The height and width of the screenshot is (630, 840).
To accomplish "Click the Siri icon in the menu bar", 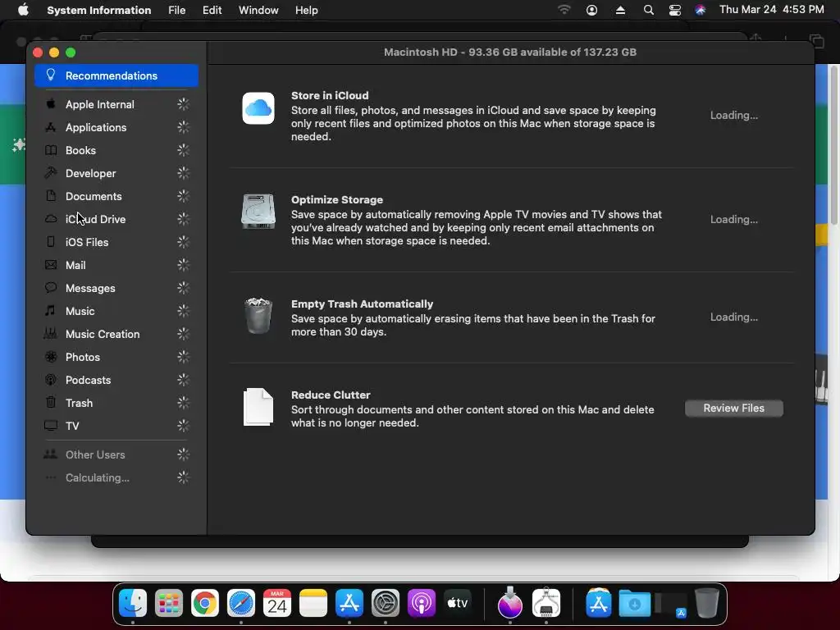I will click(x=701, y=10).
